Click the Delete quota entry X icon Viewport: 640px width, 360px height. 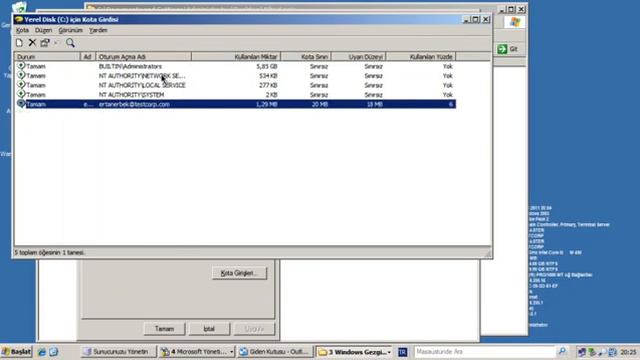tap(32, 43)
